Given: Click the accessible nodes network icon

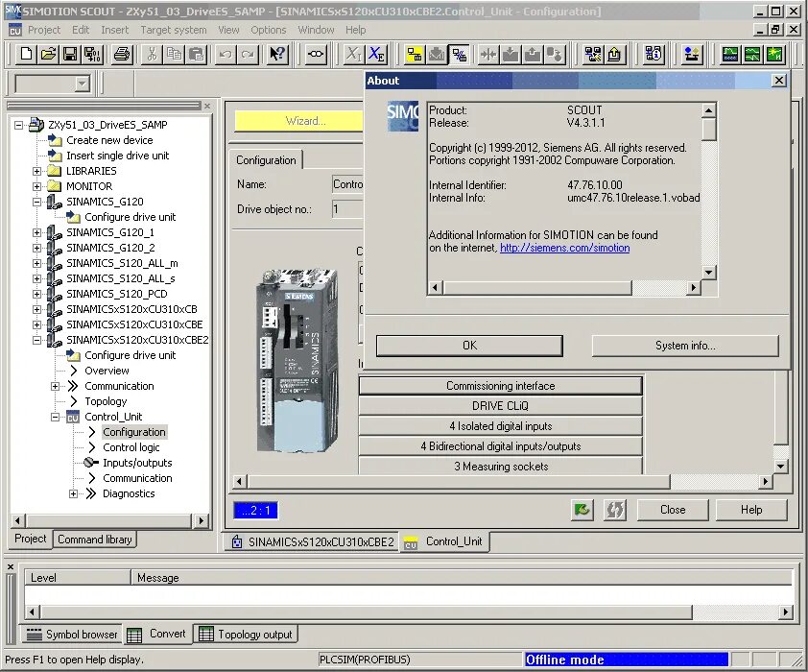Looking at the screenshot, I should click(x=593, y=54).
